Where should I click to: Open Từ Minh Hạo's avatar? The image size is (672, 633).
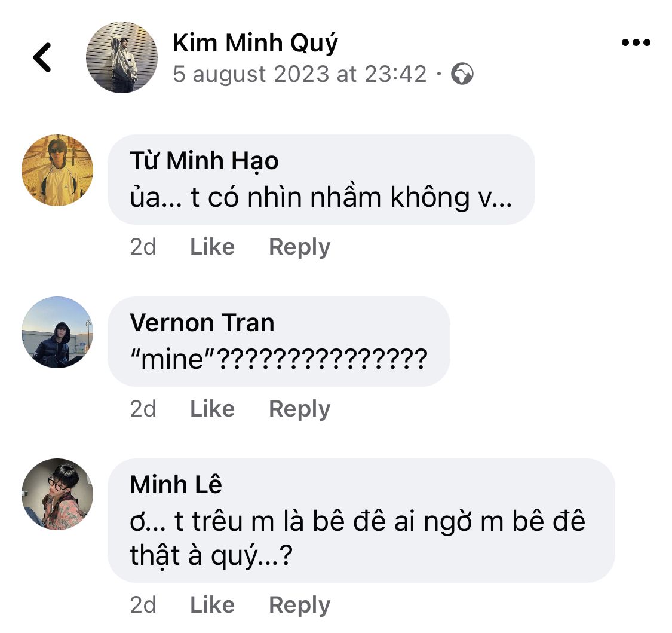(x=57, y=170)
